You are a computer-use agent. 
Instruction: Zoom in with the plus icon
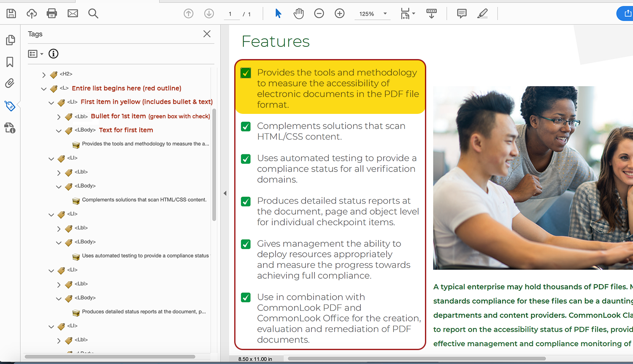click(340, 13)
